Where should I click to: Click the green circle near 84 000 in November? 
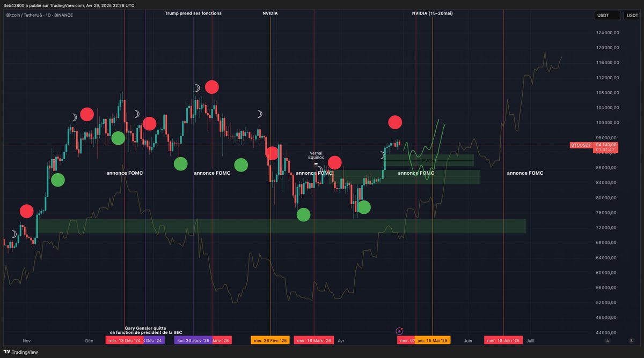click(57, 180)
